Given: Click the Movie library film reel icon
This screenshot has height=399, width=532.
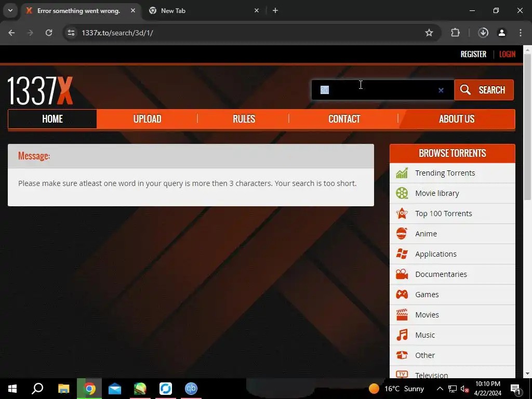Looking at the screenshot, I should click(402, 193).
